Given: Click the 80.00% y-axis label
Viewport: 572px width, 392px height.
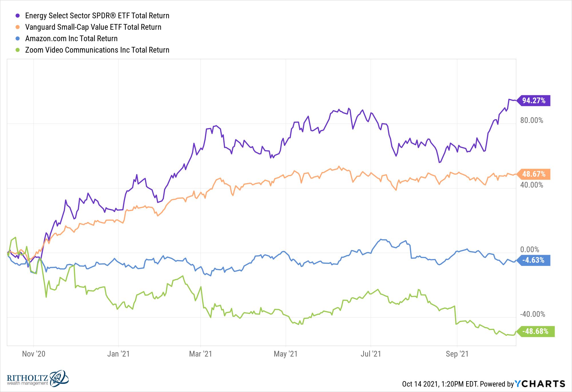Looking at the screenshot, I should coord(532,120).
